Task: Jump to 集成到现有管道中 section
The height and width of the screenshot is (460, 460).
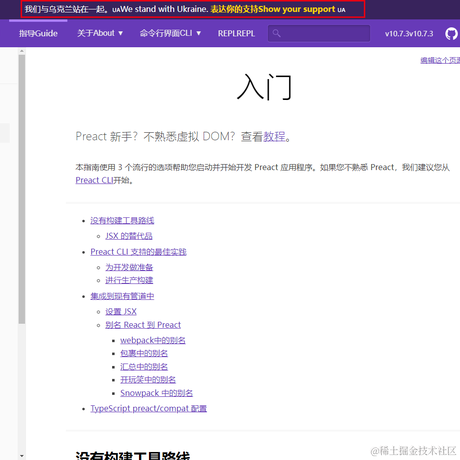Action: pos(122,296)
